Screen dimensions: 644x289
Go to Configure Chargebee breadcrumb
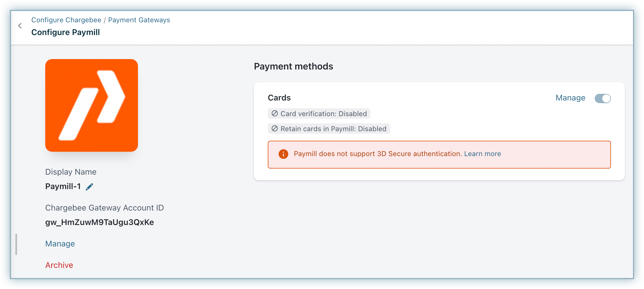[66, 20]
